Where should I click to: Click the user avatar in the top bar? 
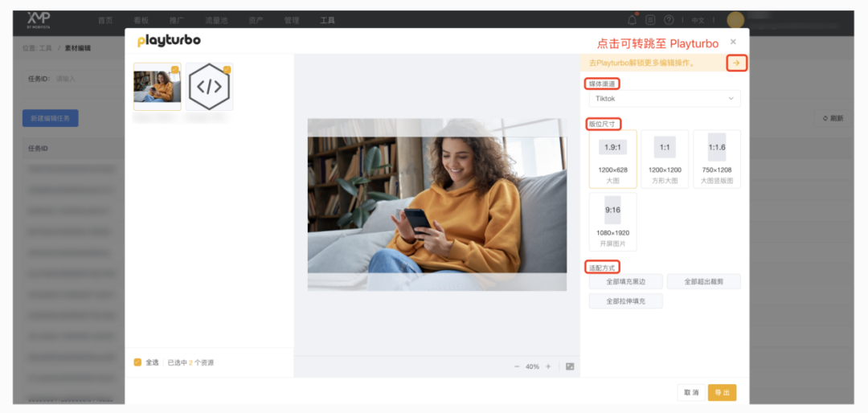tap(735, 20)
